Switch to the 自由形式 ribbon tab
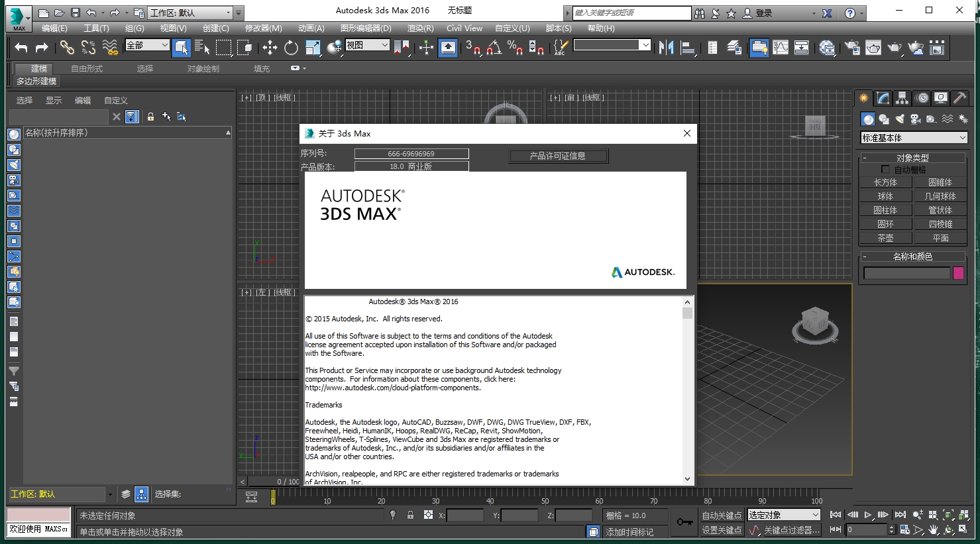Image resolution: width=980 pixels, height=544 pixels. tap(87, 69)
